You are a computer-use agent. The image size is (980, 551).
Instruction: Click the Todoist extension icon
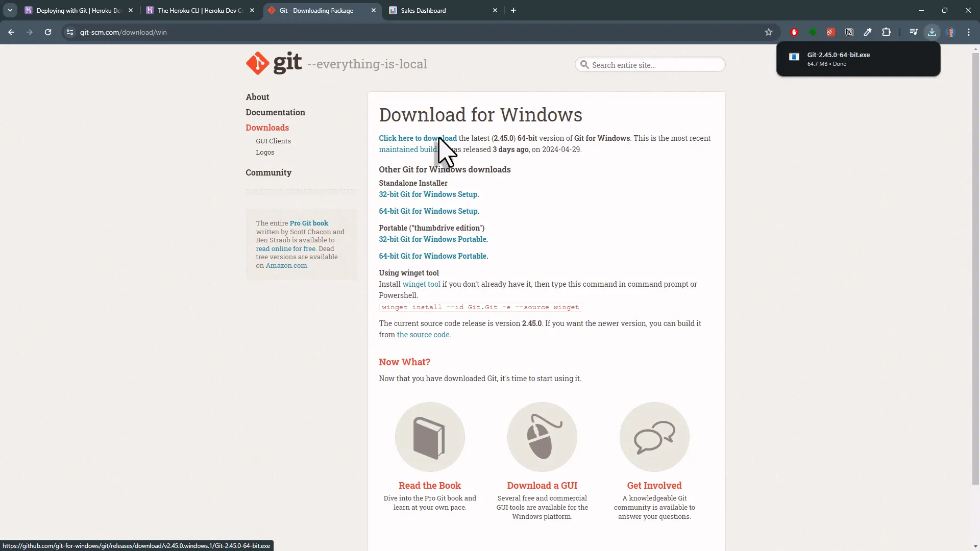pos(831,32)
